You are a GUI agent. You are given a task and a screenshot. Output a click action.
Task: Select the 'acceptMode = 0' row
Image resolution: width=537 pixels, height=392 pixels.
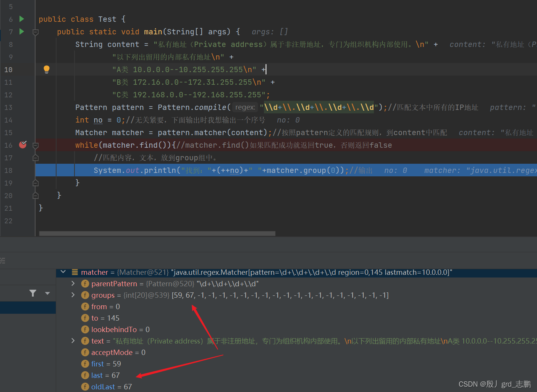296,352
